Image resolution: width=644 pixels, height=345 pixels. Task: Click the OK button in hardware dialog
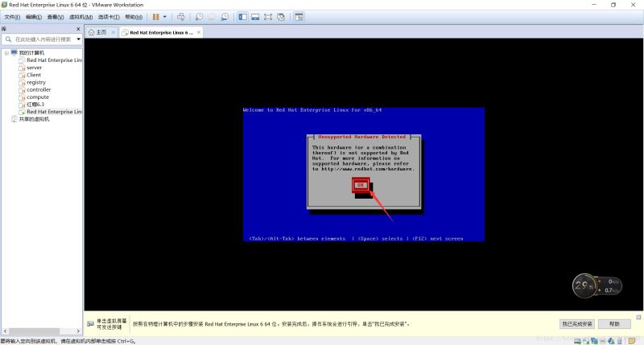click(361, 185)
